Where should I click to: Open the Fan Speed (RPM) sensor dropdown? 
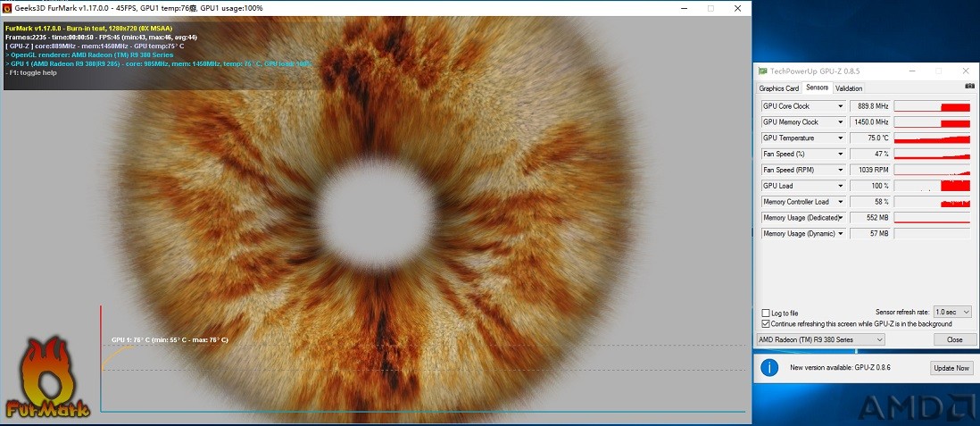pyautogui.click(x=841, y=171)
